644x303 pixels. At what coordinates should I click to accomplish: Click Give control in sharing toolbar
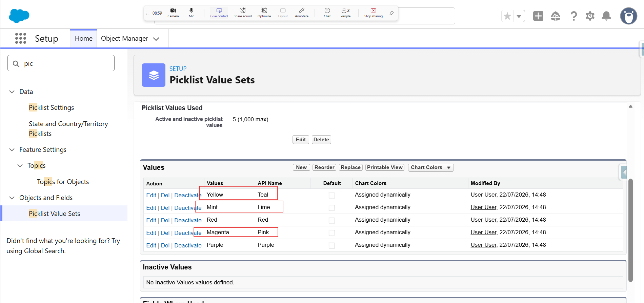coord(219,13)
